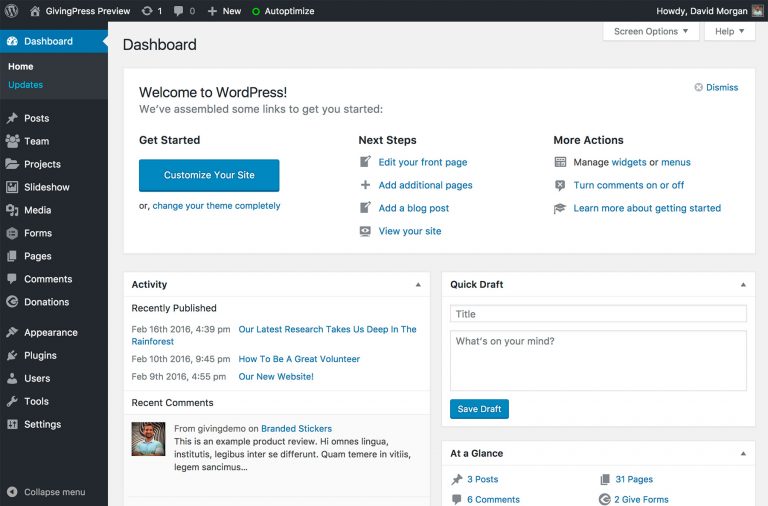
Task: Click the Tools wrench icon in sidebar
Action: (x=12, y=401)
